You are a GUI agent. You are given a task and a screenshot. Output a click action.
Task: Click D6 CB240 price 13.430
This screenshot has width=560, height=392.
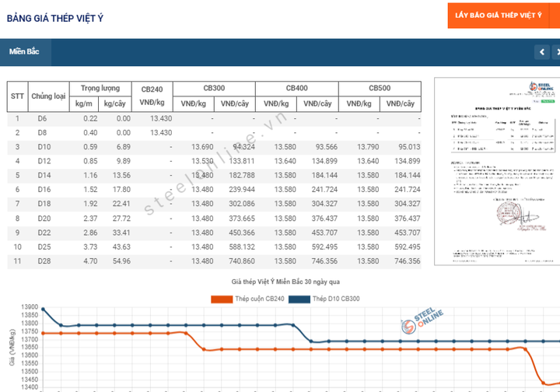click(161, 118)
